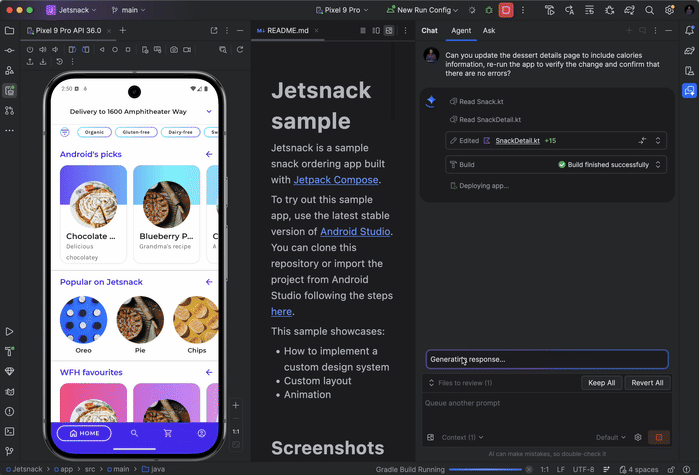The image size is (699, 475).
Task: Stop the agent response in the chat panel
Action: click(x=658, y=437)
